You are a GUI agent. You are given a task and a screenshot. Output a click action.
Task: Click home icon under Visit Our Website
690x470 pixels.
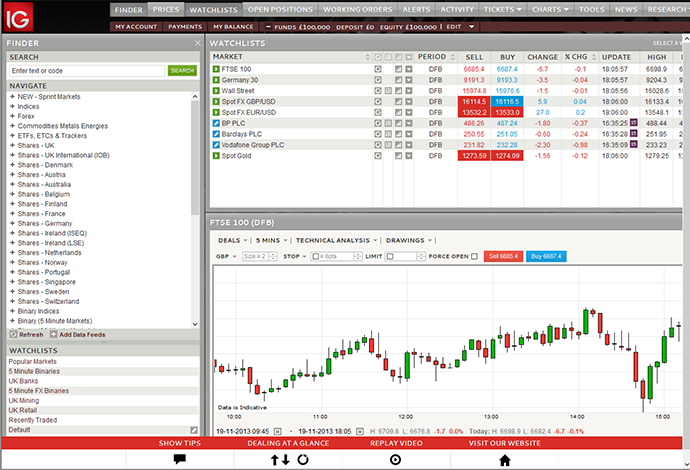[x=505, y=460]
